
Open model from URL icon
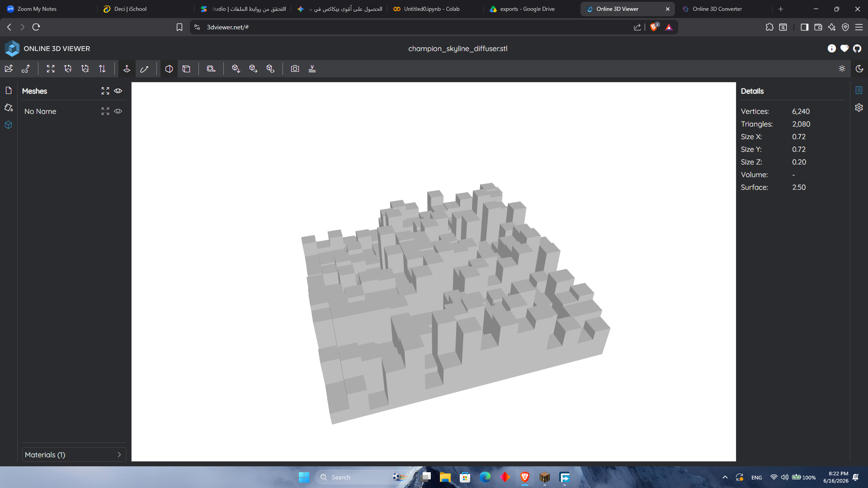coord(26,69)
